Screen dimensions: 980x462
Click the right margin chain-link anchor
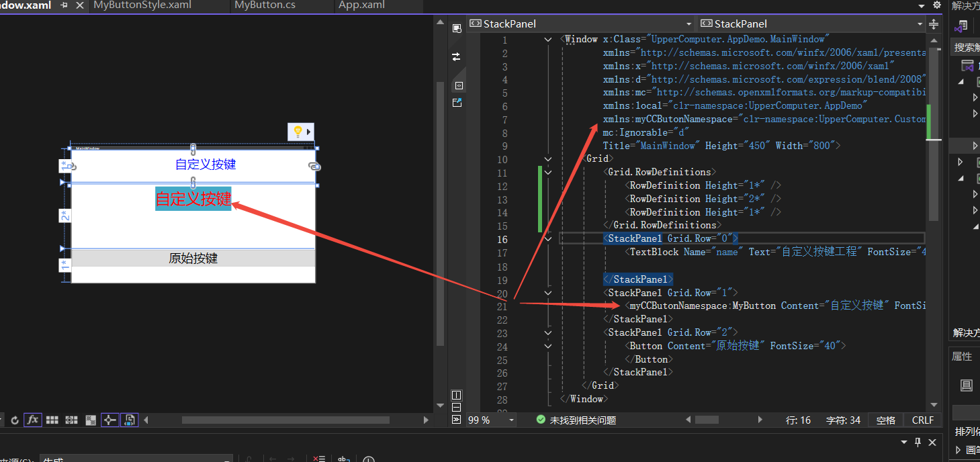pos(314,166)
